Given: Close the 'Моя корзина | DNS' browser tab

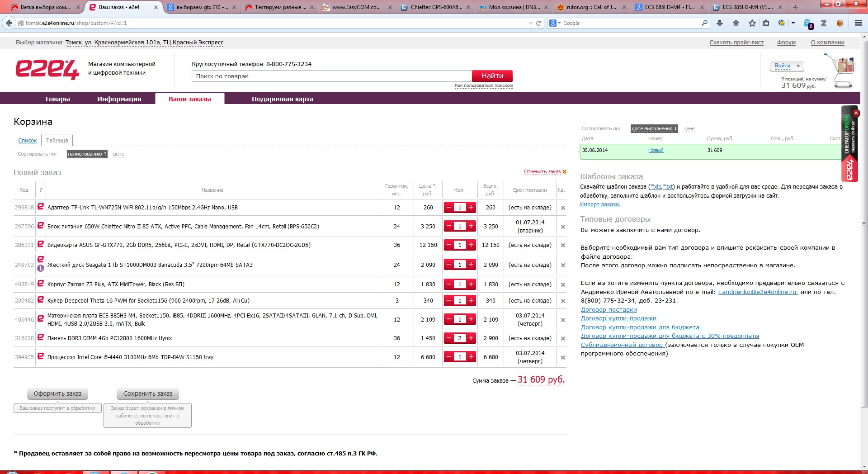Looking at the screenshot, I should click(x=547, y=7).
